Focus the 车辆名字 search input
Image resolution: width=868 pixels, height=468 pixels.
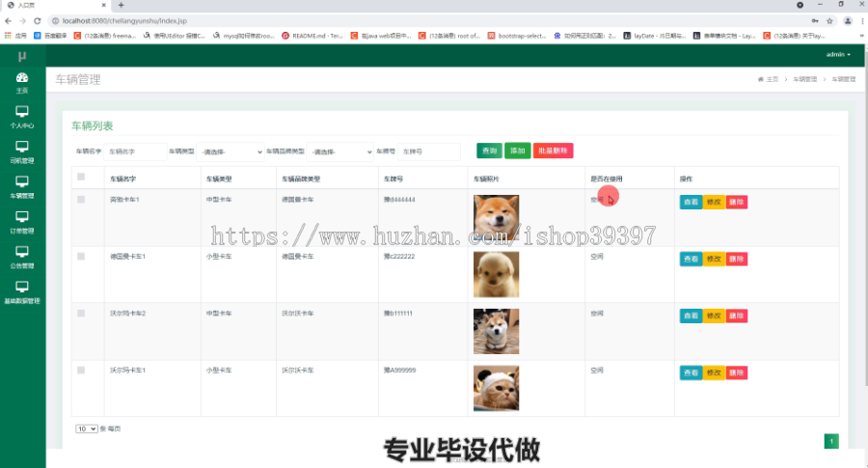[x=135, y=151]
